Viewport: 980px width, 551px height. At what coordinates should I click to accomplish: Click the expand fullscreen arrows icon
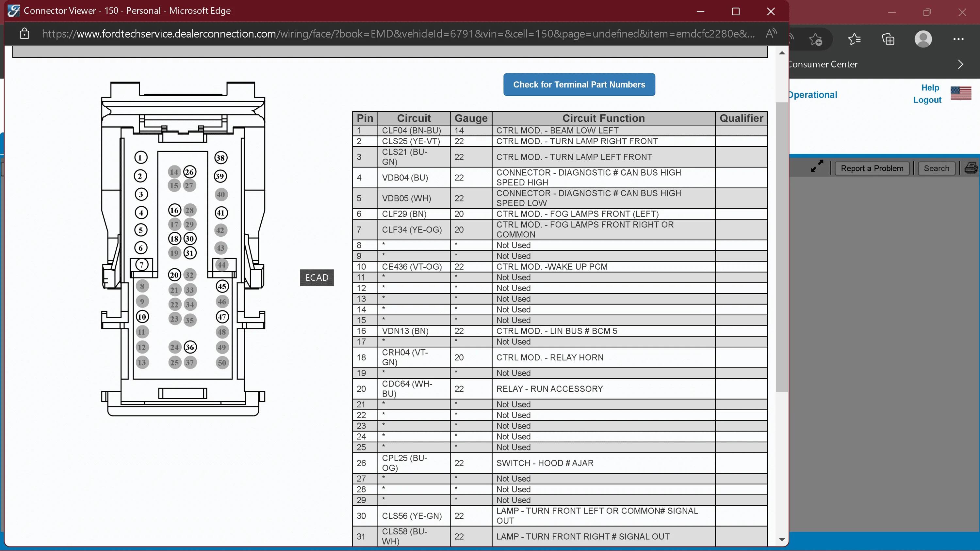click(x=817, y=166)
